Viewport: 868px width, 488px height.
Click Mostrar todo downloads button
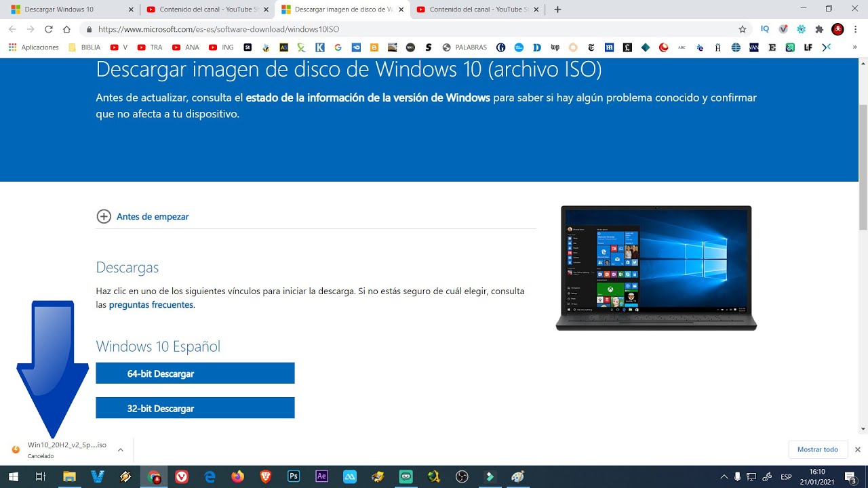click(x=818, y=449)
